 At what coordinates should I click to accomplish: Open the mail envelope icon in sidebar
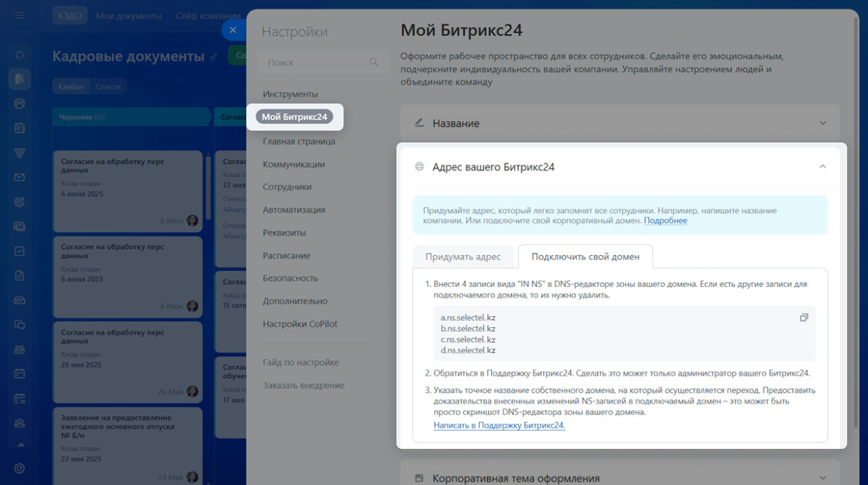click(x=19, y=177)
